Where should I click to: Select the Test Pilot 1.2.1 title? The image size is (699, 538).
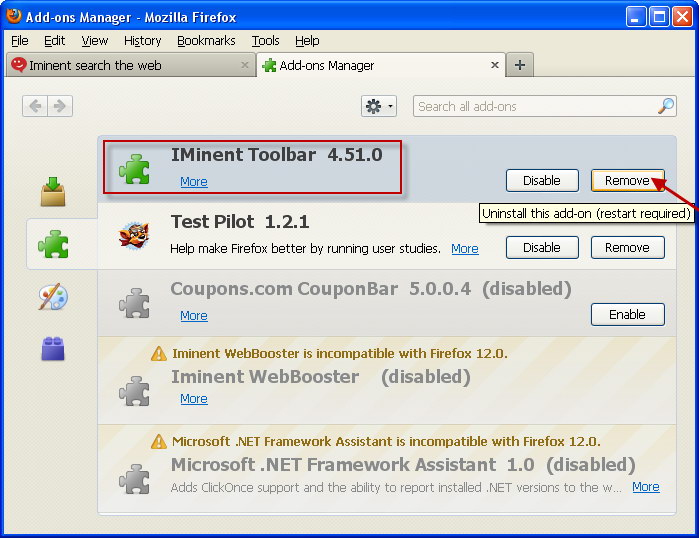point(240,222)
